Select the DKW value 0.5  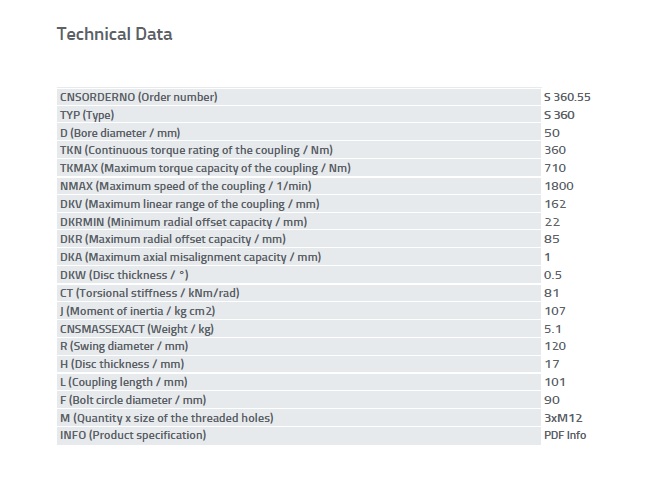[553, 275]
